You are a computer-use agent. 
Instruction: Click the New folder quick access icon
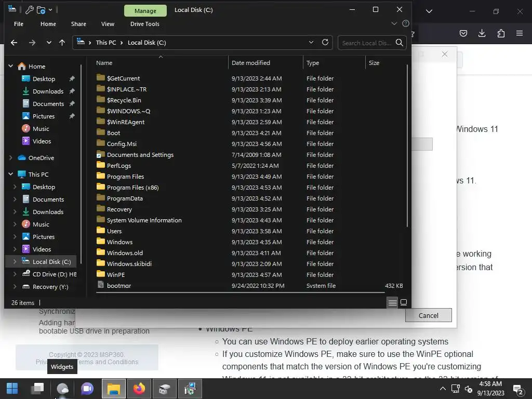click(x=41, y=10)
